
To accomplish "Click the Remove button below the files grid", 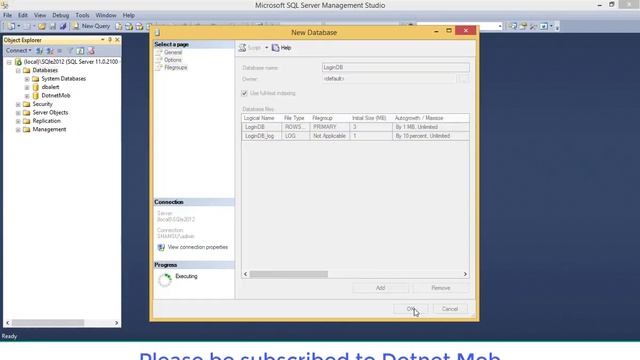I will pos(441,288).
